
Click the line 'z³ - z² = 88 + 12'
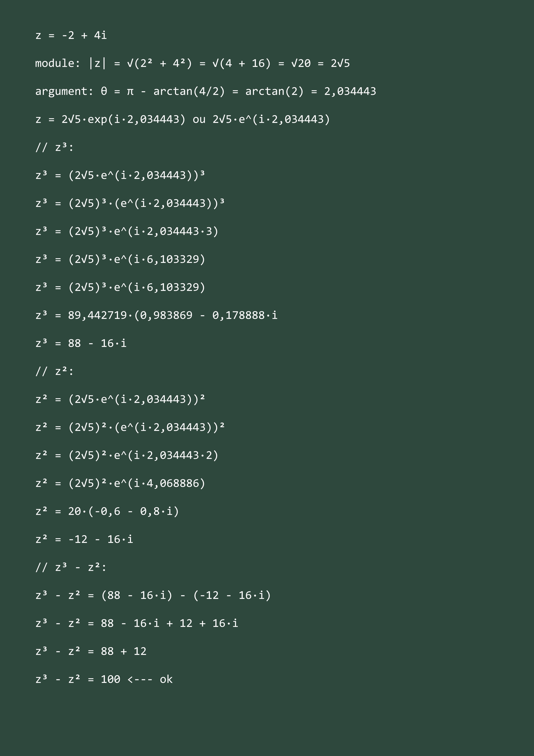91,651
